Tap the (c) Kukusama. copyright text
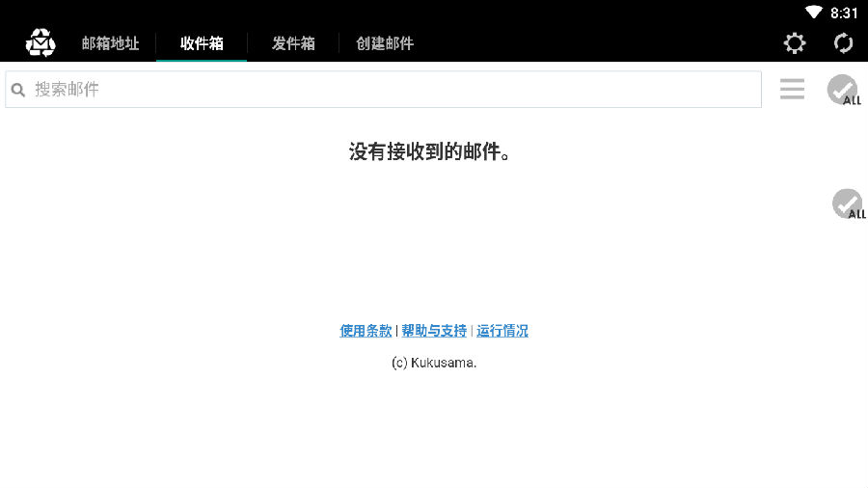 tap(434, 363)
